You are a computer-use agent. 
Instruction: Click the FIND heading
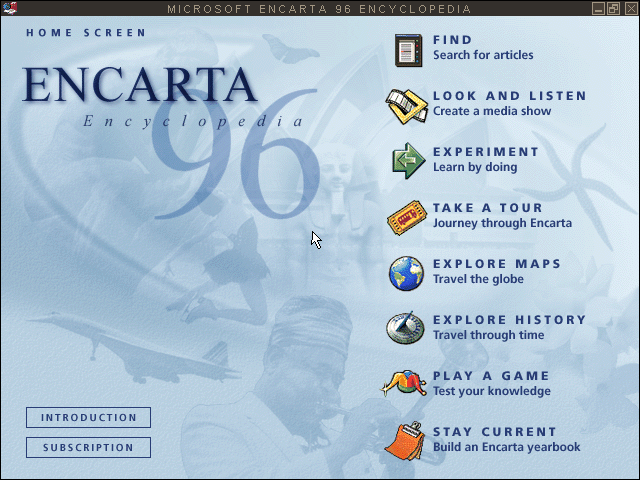(x=453, y=40)
